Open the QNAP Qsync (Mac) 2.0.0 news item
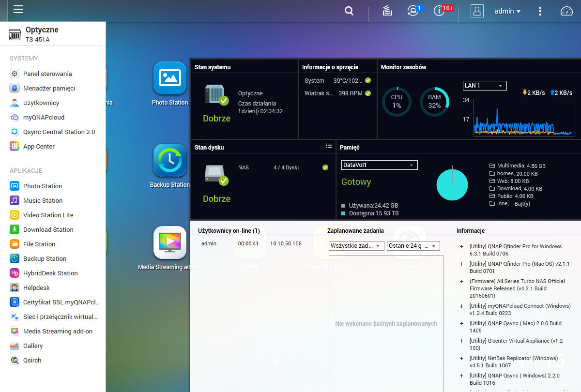 tap(516, 327)
